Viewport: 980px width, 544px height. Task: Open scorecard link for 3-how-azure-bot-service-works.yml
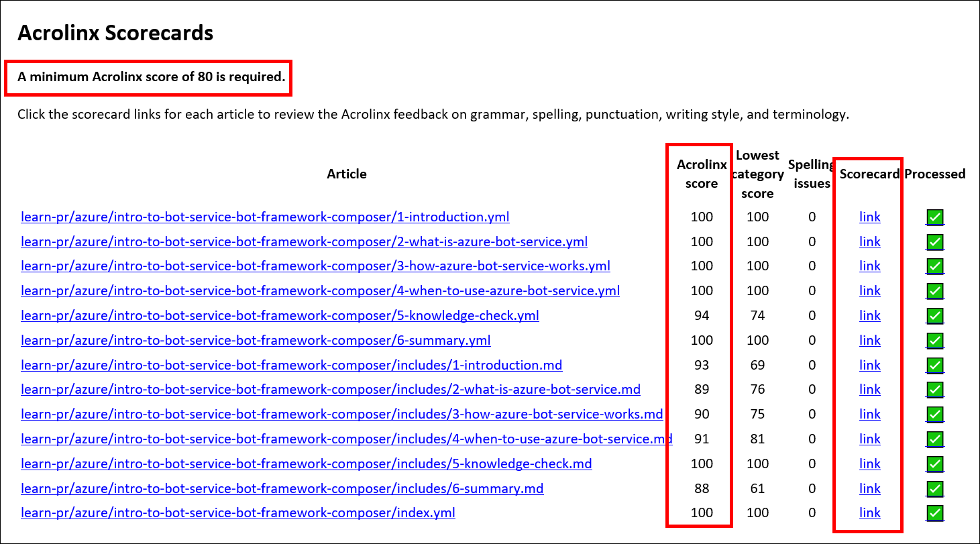coord(870,266)
